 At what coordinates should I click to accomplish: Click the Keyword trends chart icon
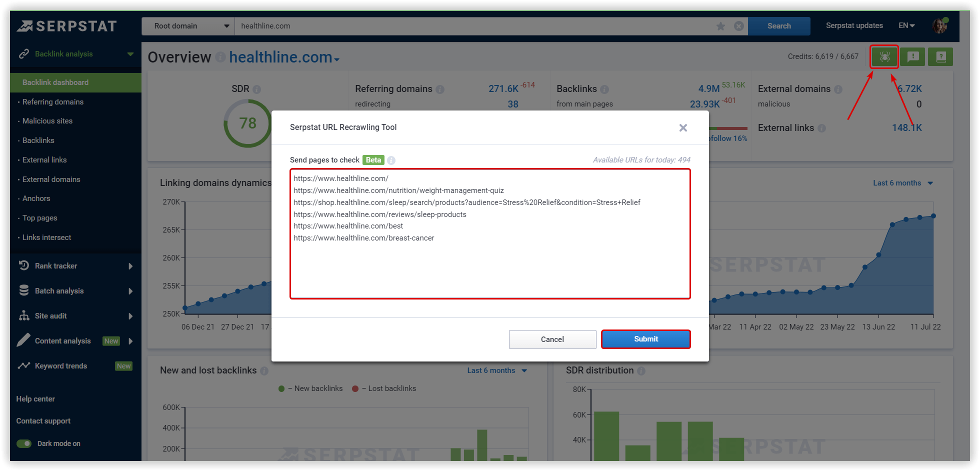click(x=23, y=365)
